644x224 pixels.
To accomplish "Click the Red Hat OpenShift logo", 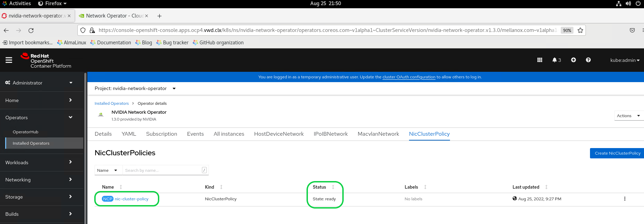I will (x=46, y=60).
